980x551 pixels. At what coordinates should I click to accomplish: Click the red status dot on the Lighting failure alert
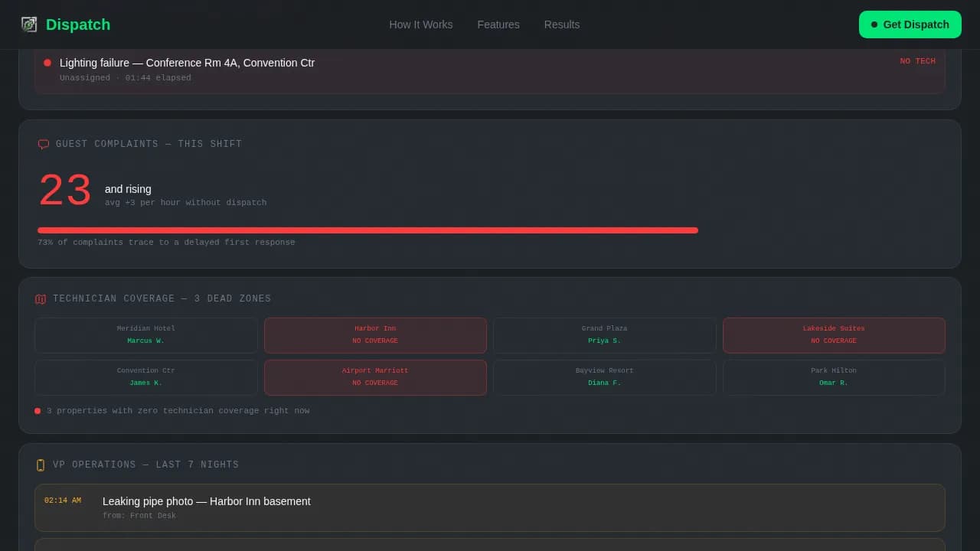click(x=47, y=63)
